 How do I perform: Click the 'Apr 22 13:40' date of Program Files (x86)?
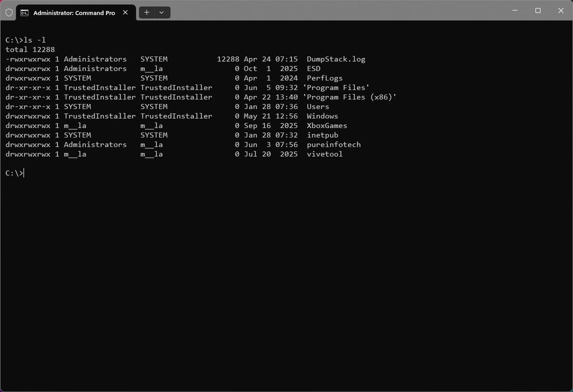[271, 97]
